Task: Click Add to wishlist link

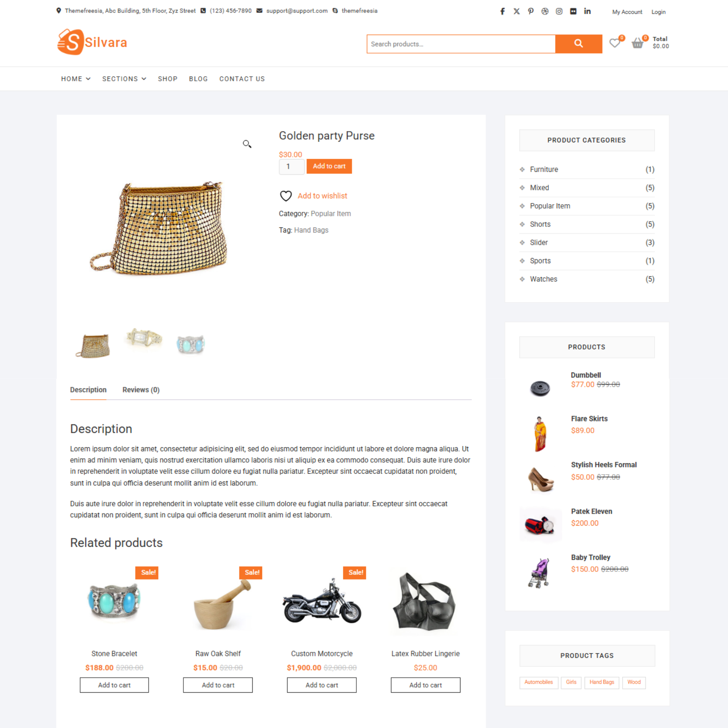Action: (x=322, y=196)
